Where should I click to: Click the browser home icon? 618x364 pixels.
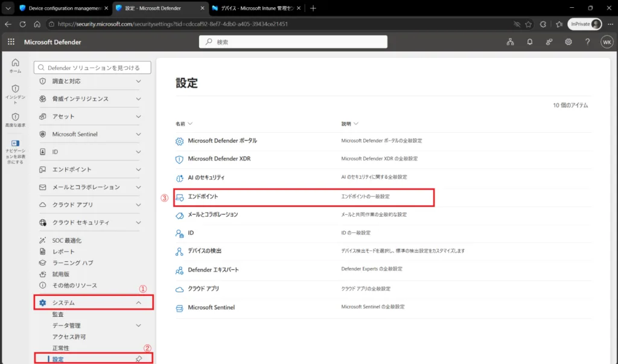click(x=37, y=24)
